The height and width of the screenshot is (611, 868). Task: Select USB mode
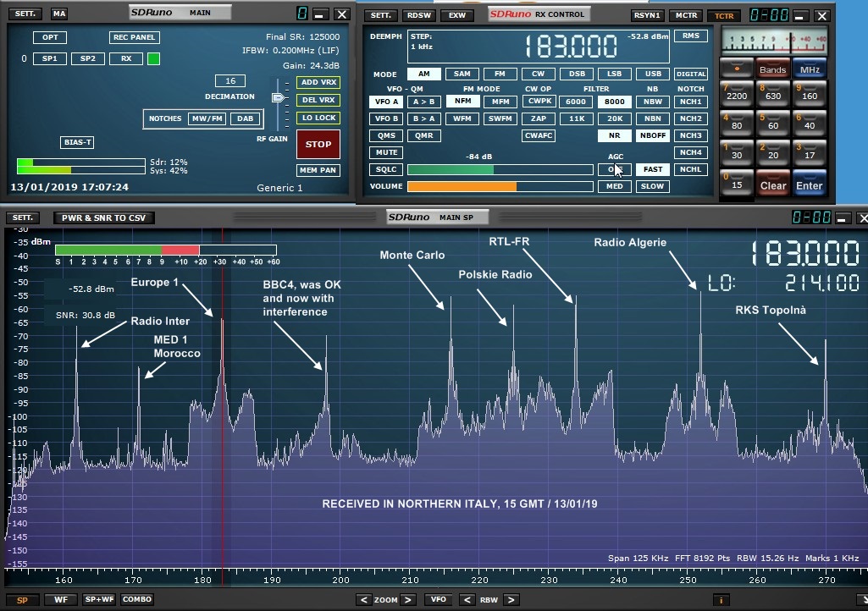tap(653, 74)
